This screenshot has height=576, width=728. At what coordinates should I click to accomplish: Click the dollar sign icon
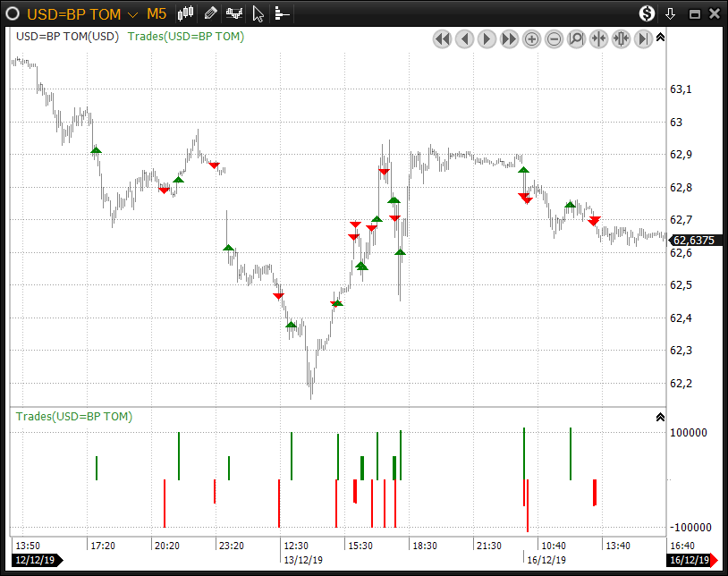click(647, 13)
